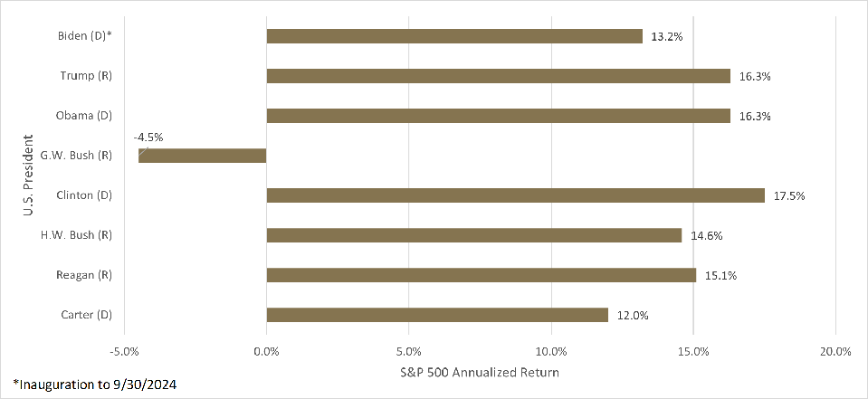Select the 0.0% tick label
This screenshot has width=868, height=399.
click(266, 351)
